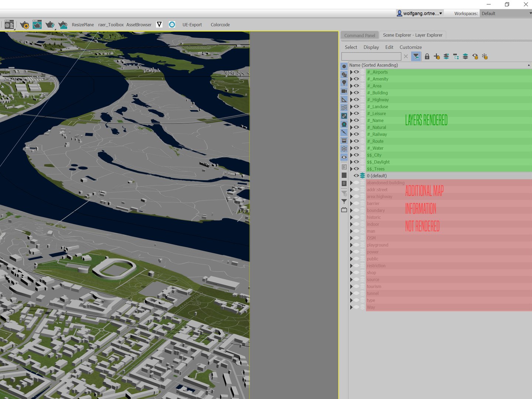Hide the #_Airports layer with eye

coord(357,72)
